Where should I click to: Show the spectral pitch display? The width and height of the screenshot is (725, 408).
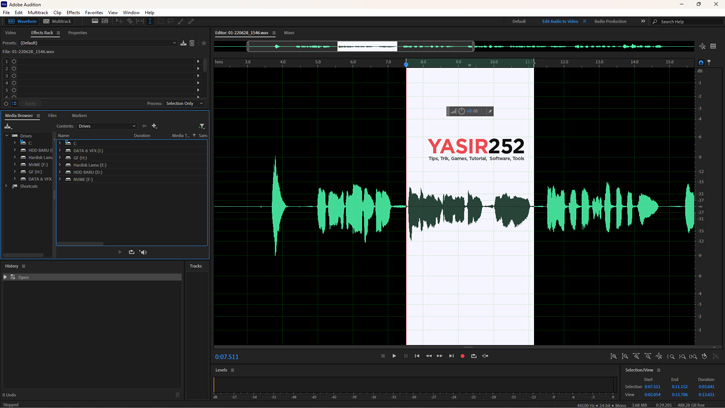click(105, 21)
